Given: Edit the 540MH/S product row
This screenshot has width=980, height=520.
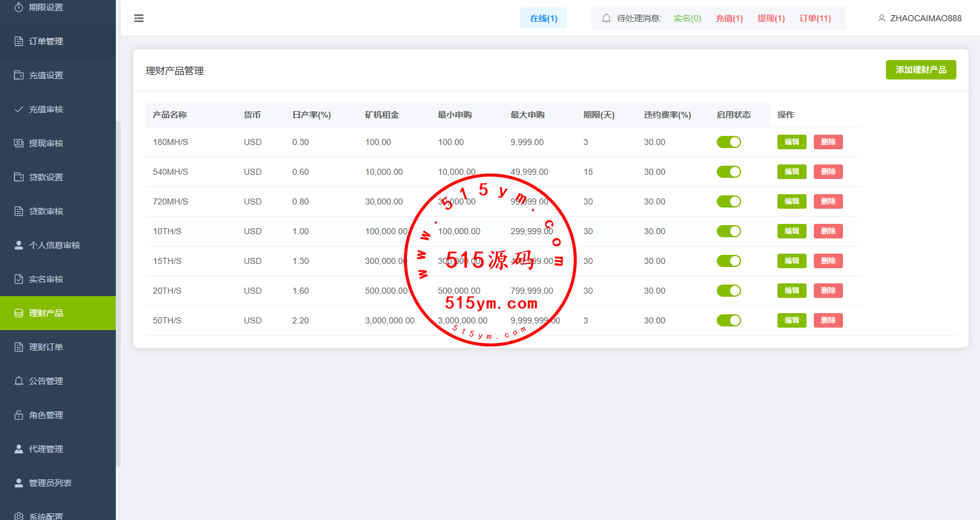Looking at the screenshot, I should (791, 172).
